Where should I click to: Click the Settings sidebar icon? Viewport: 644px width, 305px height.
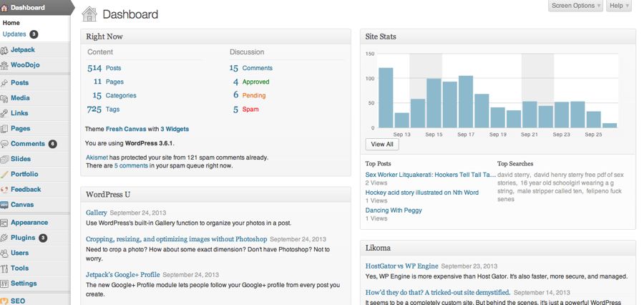point(4,284)
